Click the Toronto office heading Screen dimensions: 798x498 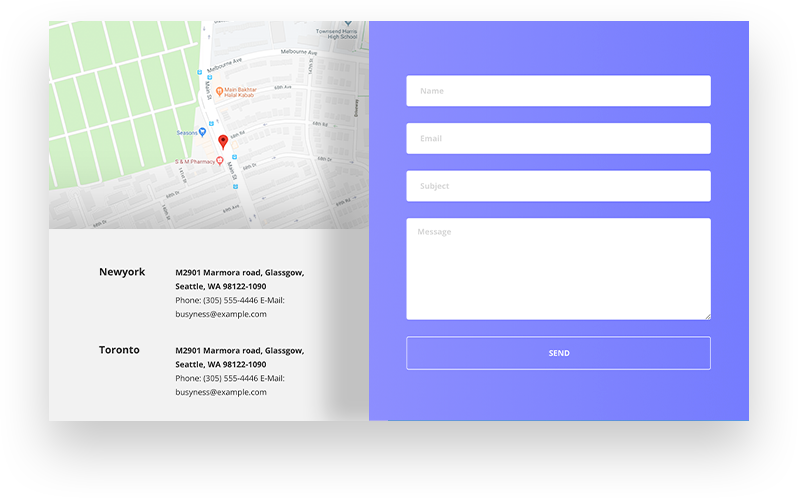[x=119, y=350]
